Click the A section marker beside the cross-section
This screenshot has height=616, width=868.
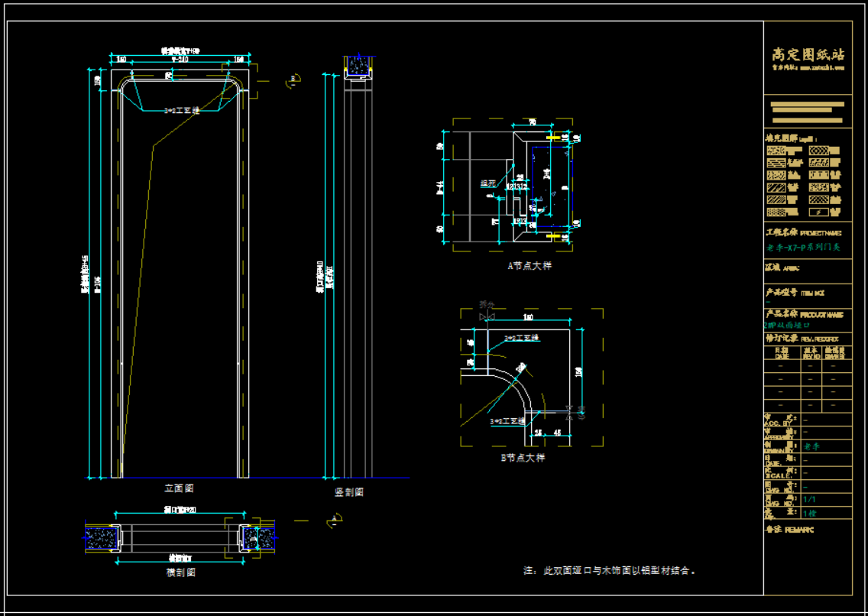coord(334,520)
